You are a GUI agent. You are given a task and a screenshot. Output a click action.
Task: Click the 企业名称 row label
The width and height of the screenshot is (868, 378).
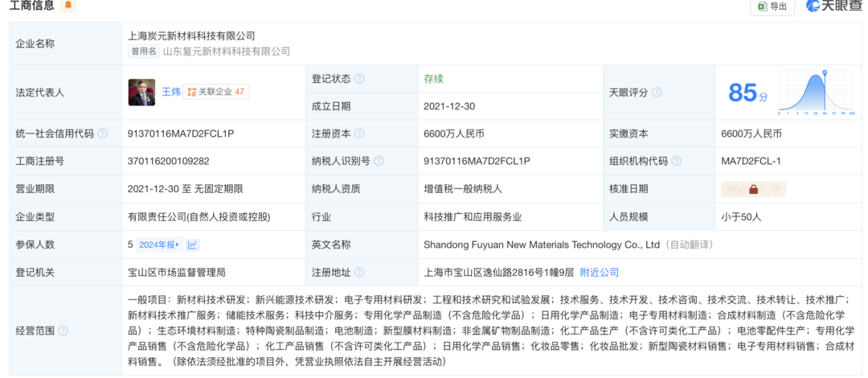35,43
